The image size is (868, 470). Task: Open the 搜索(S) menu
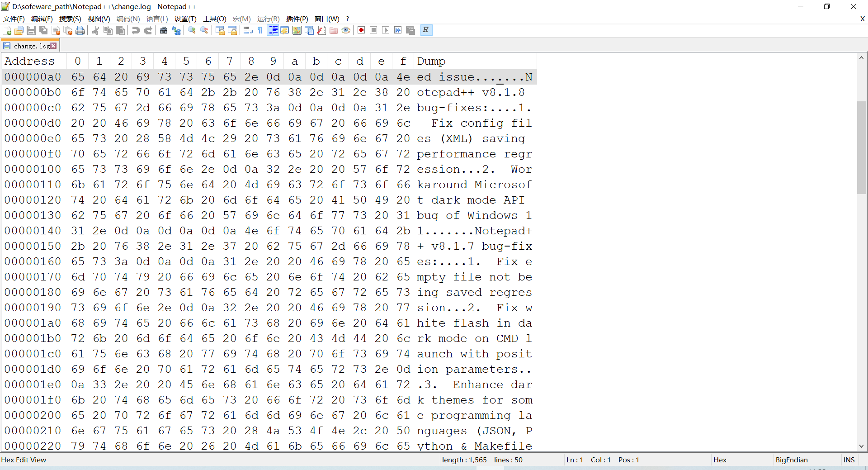[x=70, y=19]
